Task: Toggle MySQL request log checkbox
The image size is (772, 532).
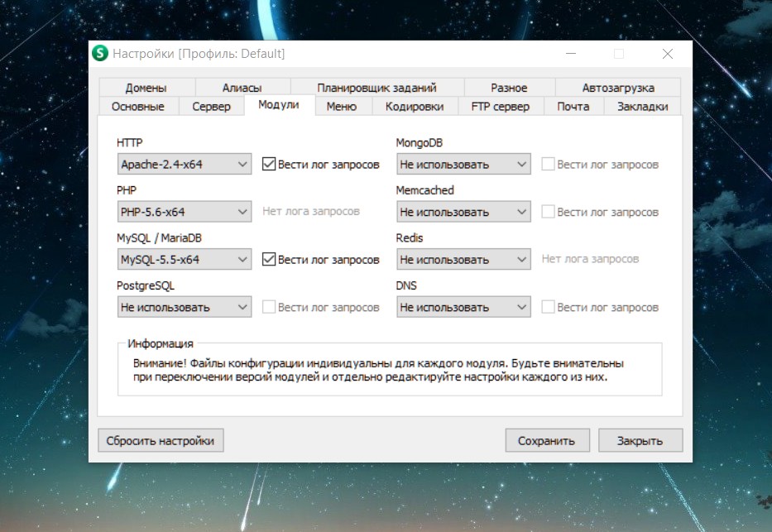Action: (x=269, y=260)
